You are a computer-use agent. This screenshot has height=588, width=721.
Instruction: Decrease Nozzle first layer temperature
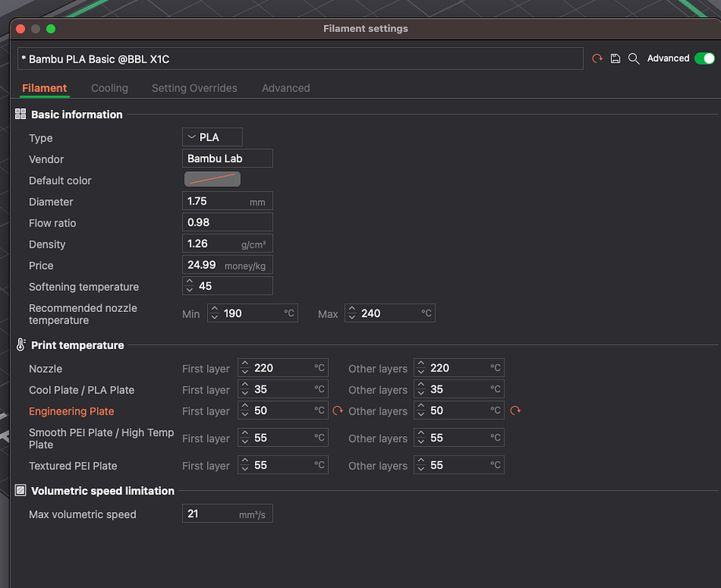click(245, 372)
